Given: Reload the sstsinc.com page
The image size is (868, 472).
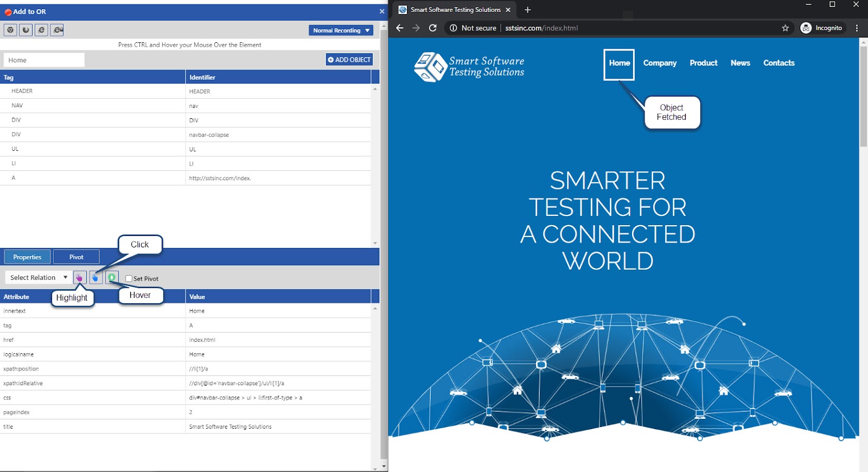Looking at the screenshot, I should tap(433, 28).
